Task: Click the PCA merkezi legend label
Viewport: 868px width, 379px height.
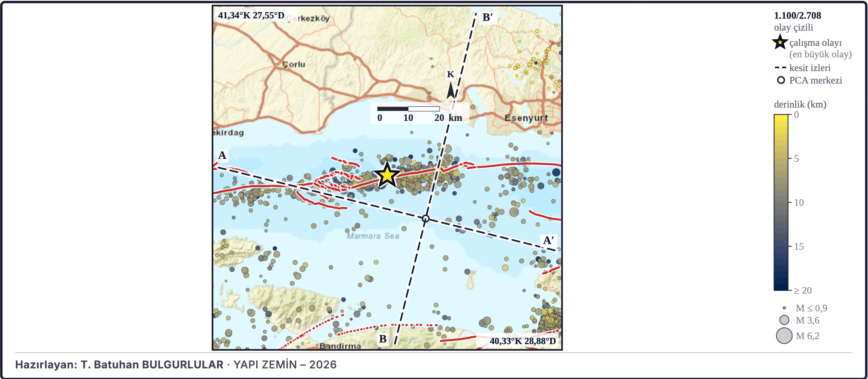Action: [815, 80]
